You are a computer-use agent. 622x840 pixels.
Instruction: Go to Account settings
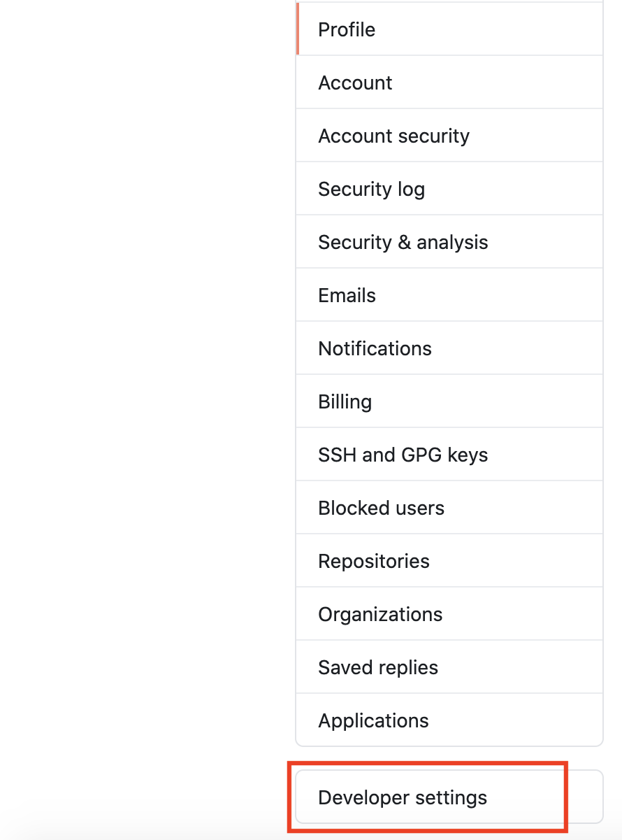click(355, 83)
